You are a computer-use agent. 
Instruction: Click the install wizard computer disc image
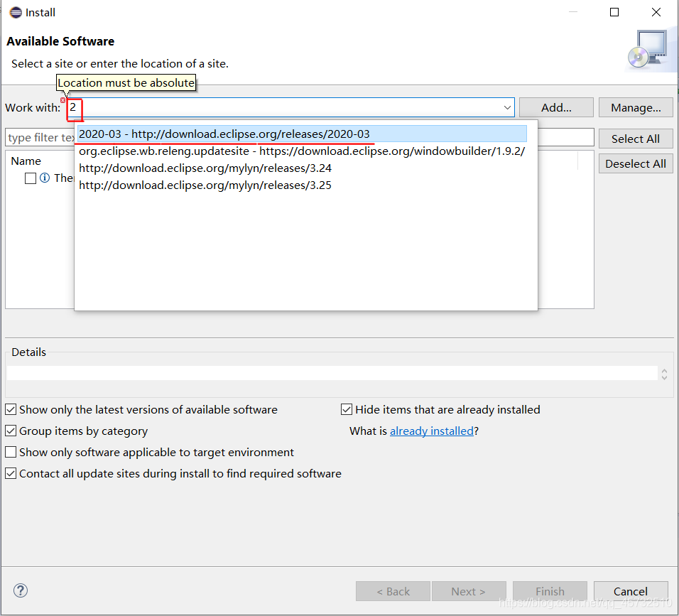[648, 50]
